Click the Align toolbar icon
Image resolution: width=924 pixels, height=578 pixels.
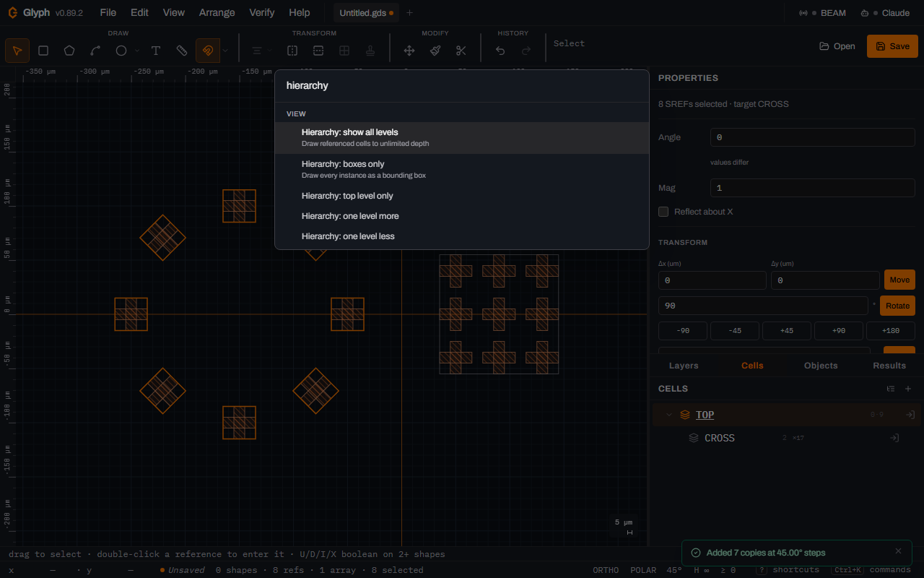[256, 51]
